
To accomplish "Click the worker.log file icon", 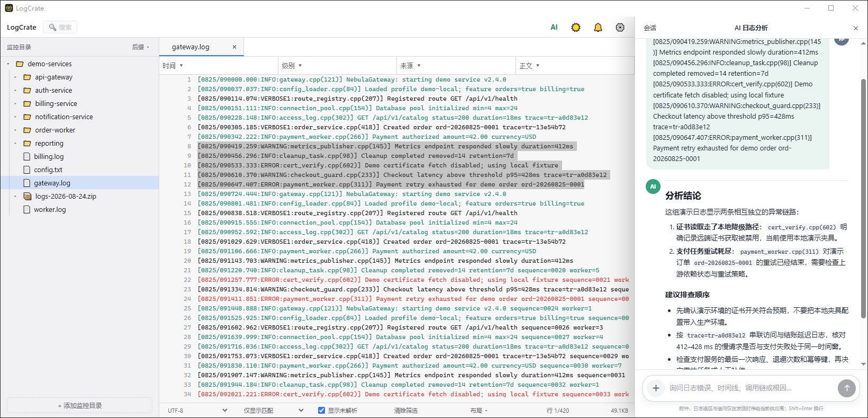I will (27, 209).
